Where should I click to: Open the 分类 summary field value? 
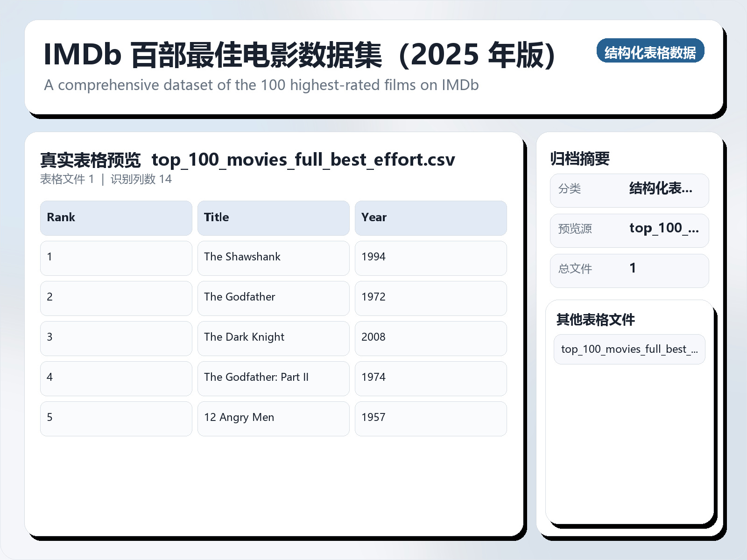pyautogui.click(x=661, y=189)
